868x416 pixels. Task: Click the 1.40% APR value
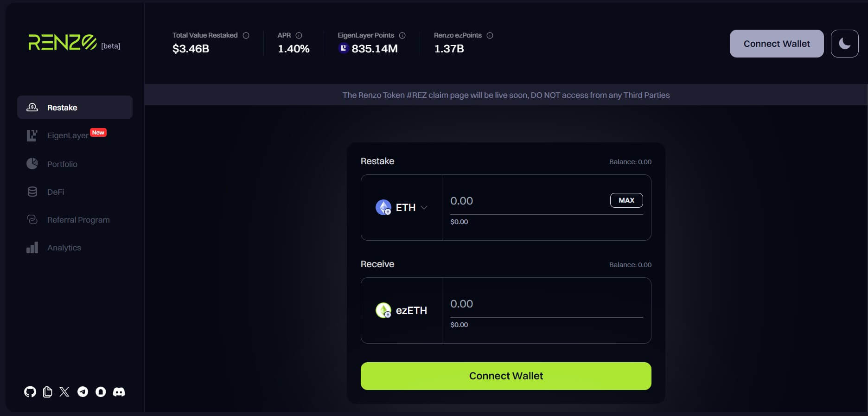294,49
